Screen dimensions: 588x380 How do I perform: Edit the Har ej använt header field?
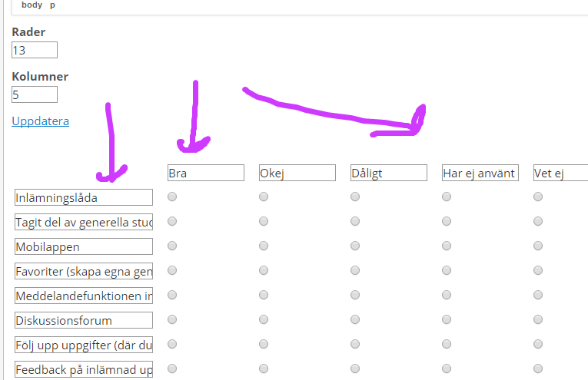(x=480, y=173)
